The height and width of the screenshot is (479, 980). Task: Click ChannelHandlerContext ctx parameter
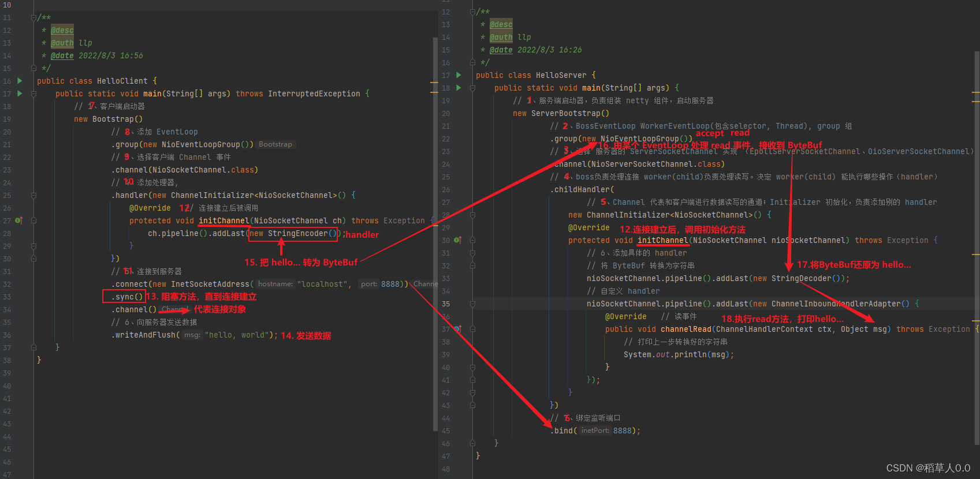(774, 329)
